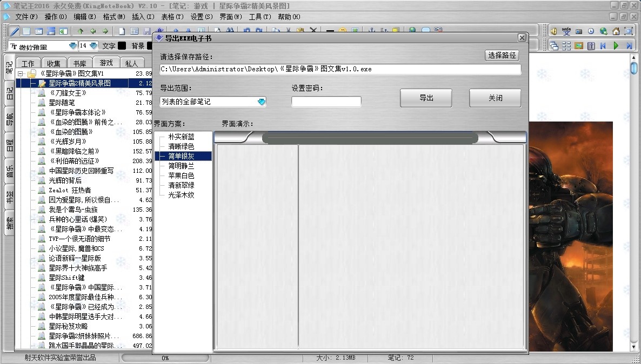Click the cascade windows icon
This screenshot has height=364, width=641.
[x=554, y=46]
